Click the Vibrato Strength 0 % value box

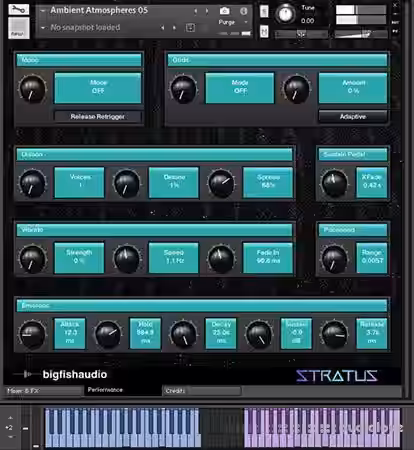(79, 258)
